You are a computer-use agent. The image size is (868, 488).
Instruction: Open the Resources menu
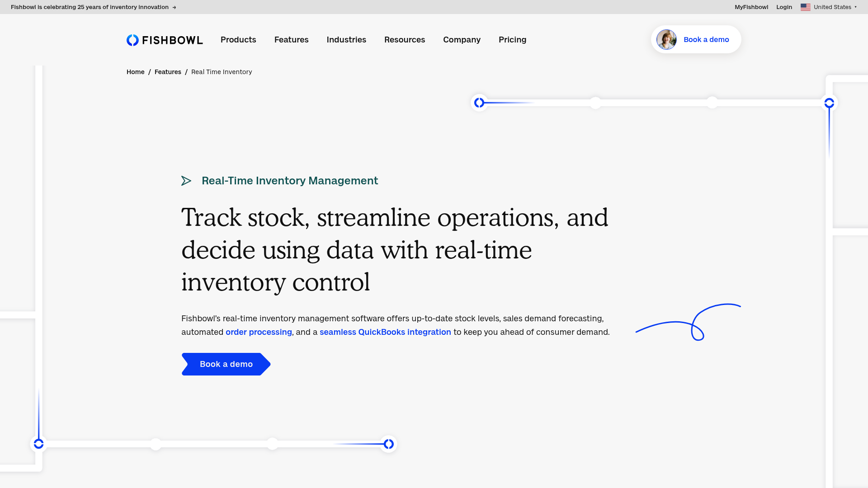click(405, 40)
